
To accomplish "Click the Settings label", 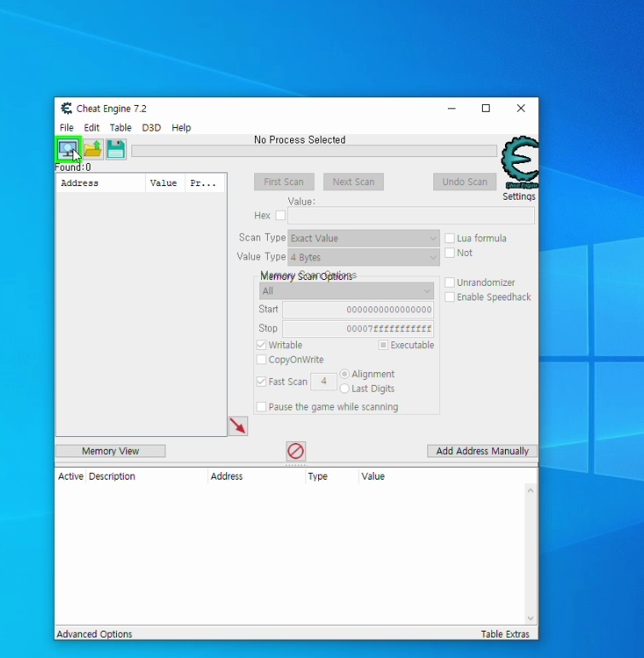I will (519, 196).
